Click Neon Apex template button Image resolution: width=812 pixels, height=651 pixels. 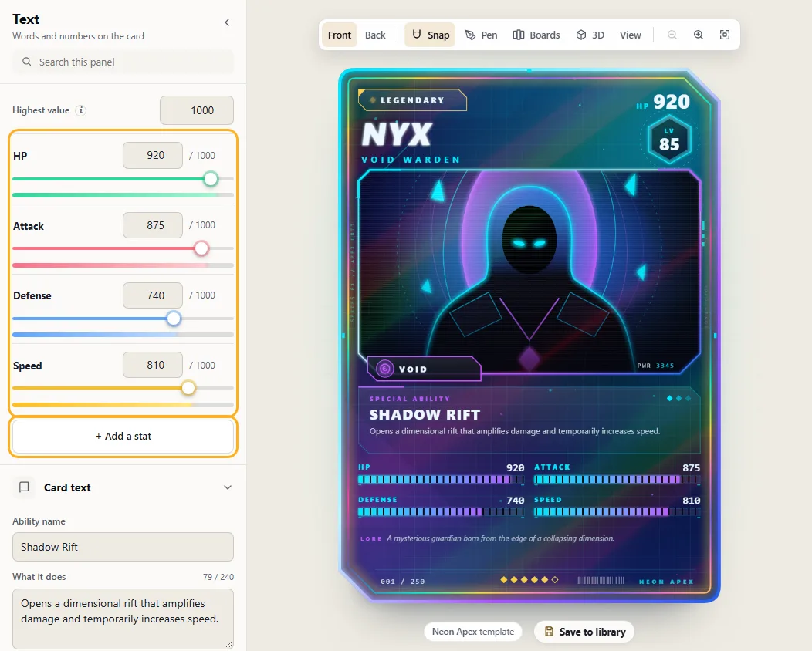[x=473, y=632]
